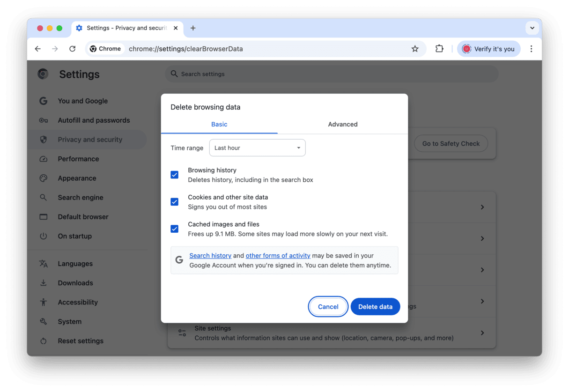Image resolution: width=569 pixels, height=392 pixels.
Task: Click the power icon for On startup
Action: coord(43,236)
